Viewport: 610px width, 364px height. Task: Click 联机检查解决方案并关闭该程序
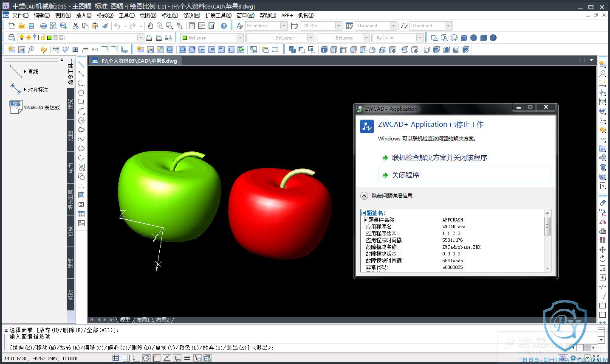pos(440,158)
